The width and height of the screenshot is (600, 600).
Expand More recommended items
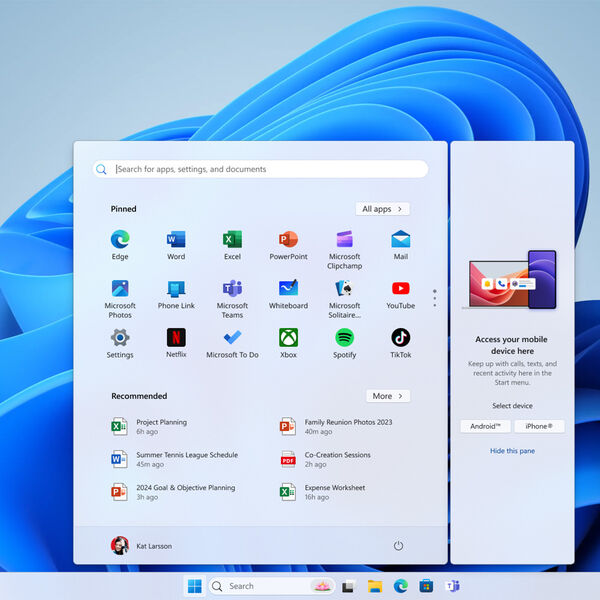[x=387, y=396]
